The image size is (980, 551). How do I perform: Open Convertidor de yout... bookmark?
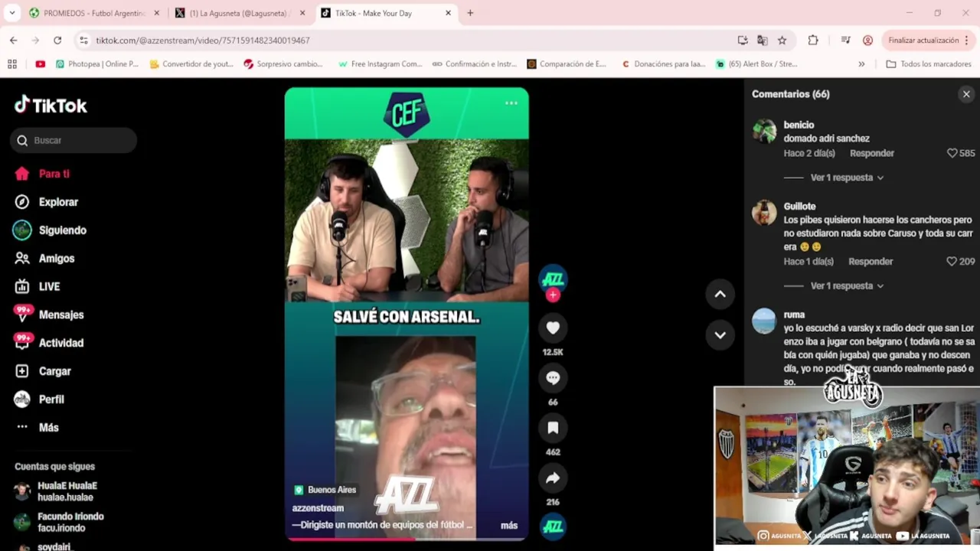(x=191, y=64)
